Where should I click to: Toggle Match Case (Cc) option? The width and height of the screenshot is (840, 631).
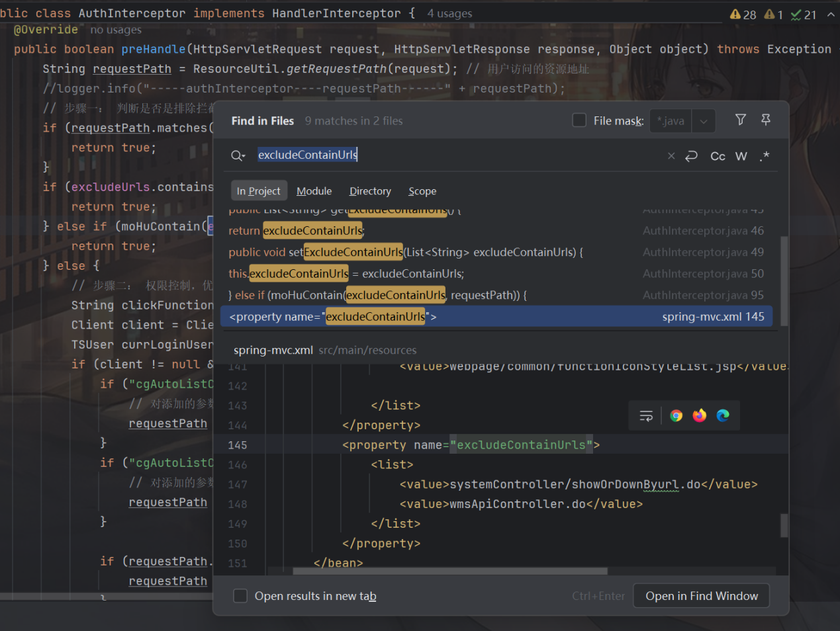(718, 156)
